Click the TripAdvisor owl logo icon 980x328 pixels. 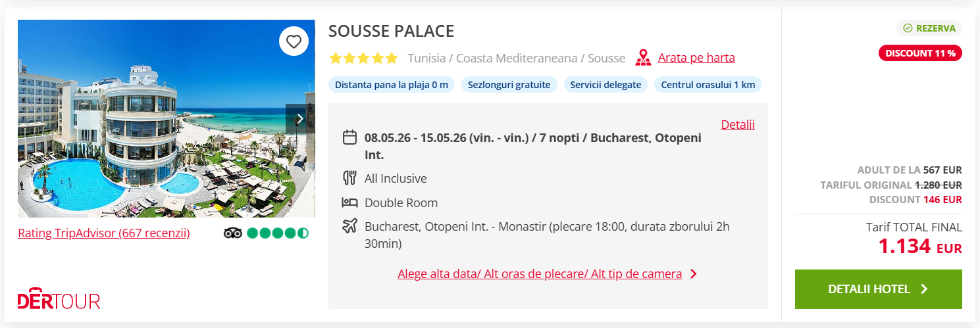pyautogui.click(x=233, y=233)
